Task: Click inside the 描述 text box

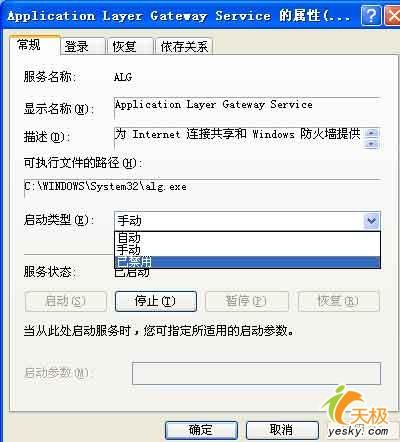Action: (x=239, y=138)
